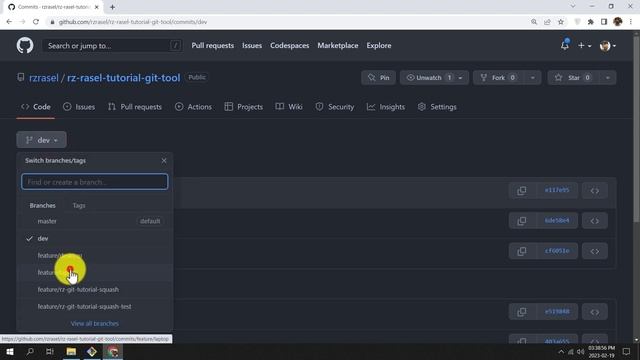Select the Branches tab in popup
This screenshot has height=360, width=640.
42,205
